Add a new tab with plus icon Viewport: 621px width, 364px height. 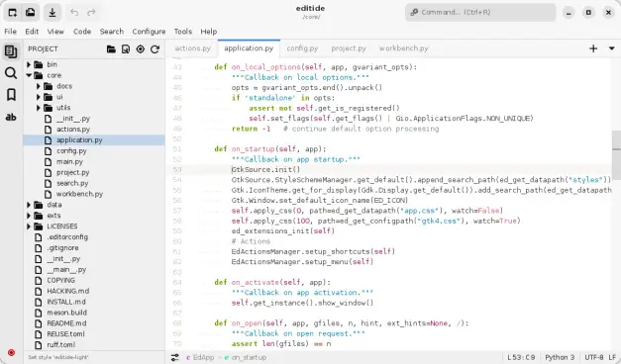click(593, 48)
